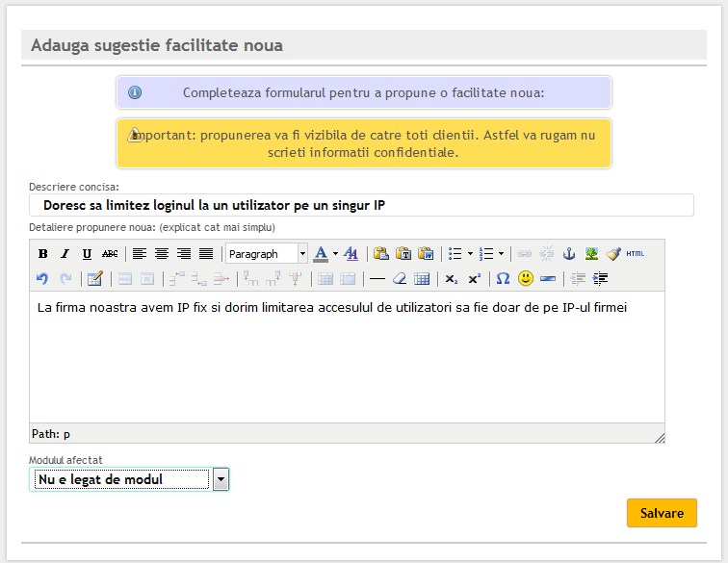Toggle strikethrough text formatting
This screenshot has height=563, width=728.
(x=110, y=254)
